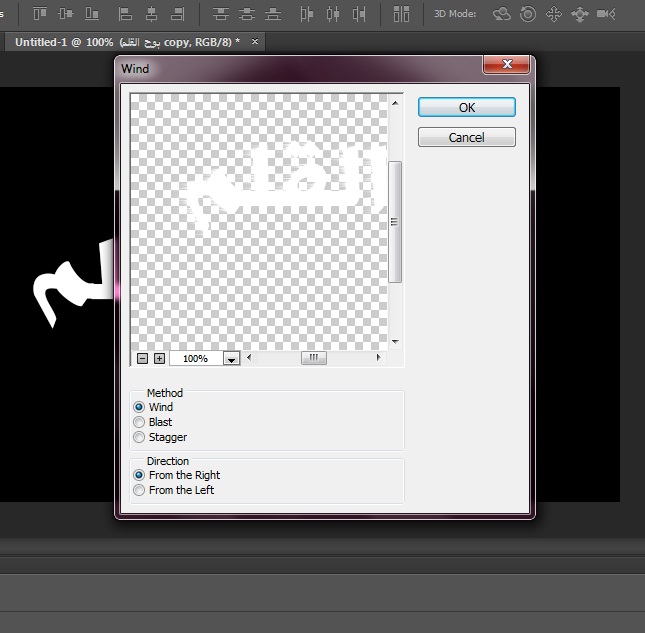
Task: Click the preview vertical scrollbar down arrow
Action: tap(395, 341)
